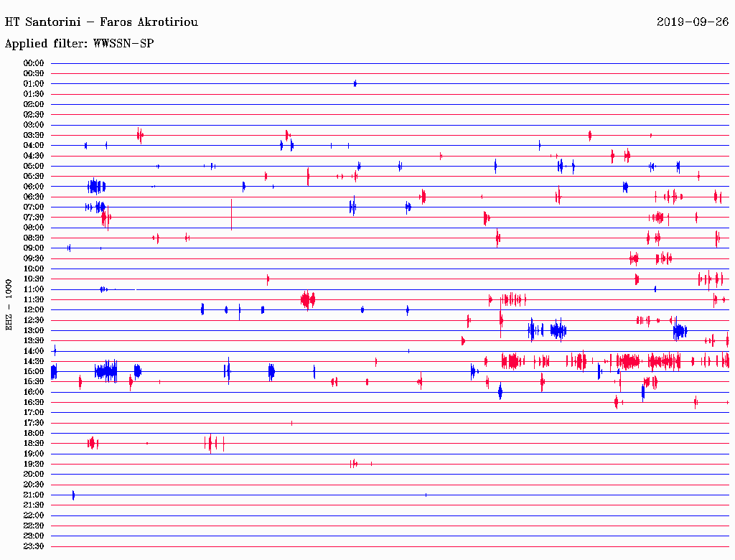Select the 10:30 time label
The image size is (735, 560).
pos(34,279)
